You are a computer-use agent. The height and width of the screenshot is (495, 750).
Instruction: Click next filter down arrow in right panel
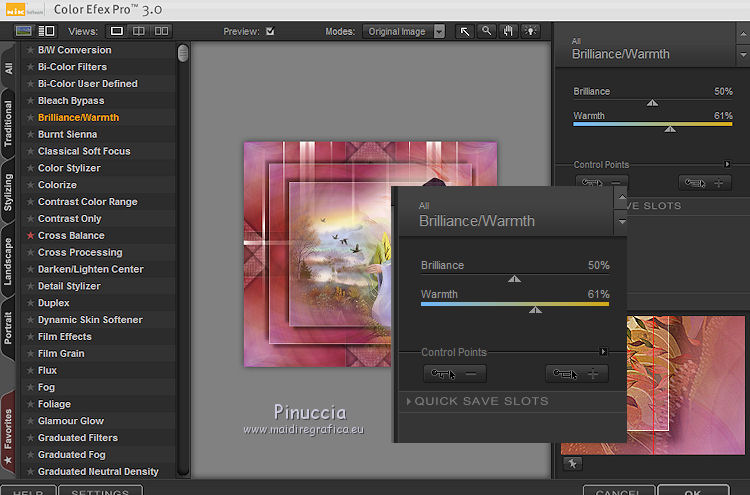[743, 55]
